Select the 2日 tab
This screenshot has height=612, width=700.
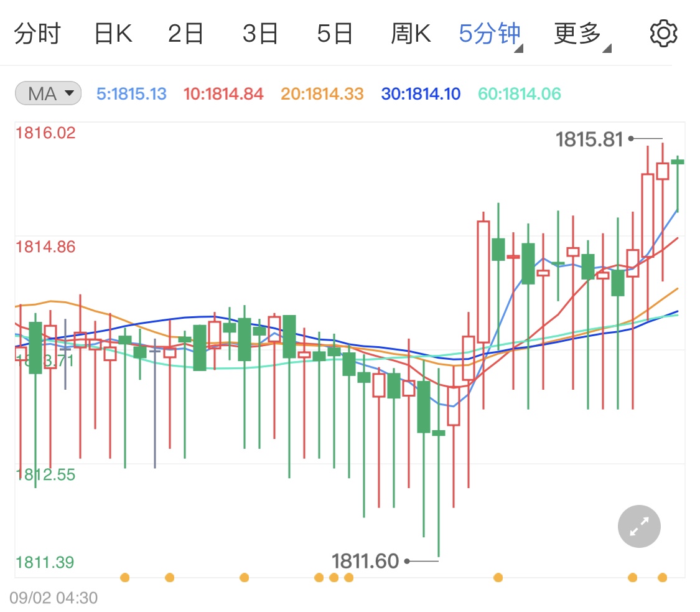185,34
